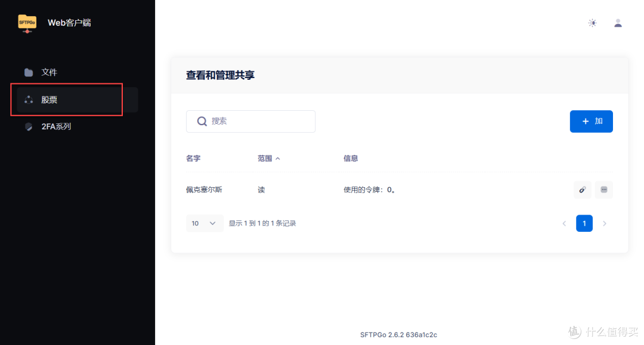Sort by the 名字 column header
This screenshot has width=644, height=345.
(x=193, y=158)
